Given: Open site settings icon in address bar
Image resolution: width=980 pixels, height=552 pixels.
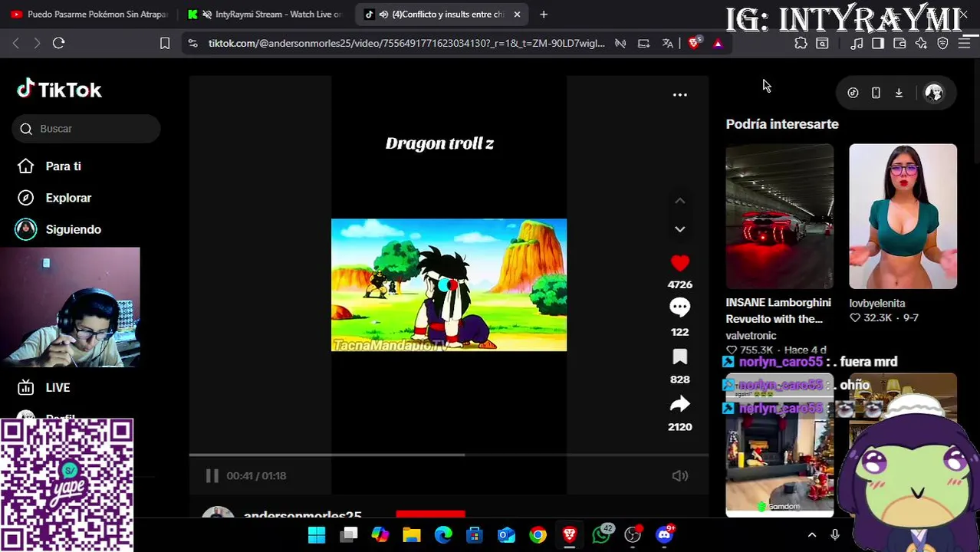Looking at the screenshot, I should click(x=192, y=44).
